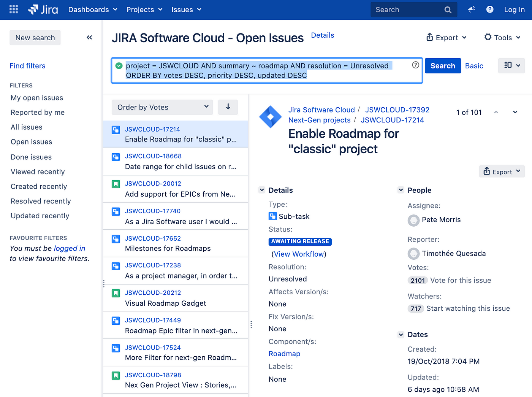The height and width of the screenshot is (397, 532).
Task: Open JQL syntax help icon in query box
Action: click(416, 65)
